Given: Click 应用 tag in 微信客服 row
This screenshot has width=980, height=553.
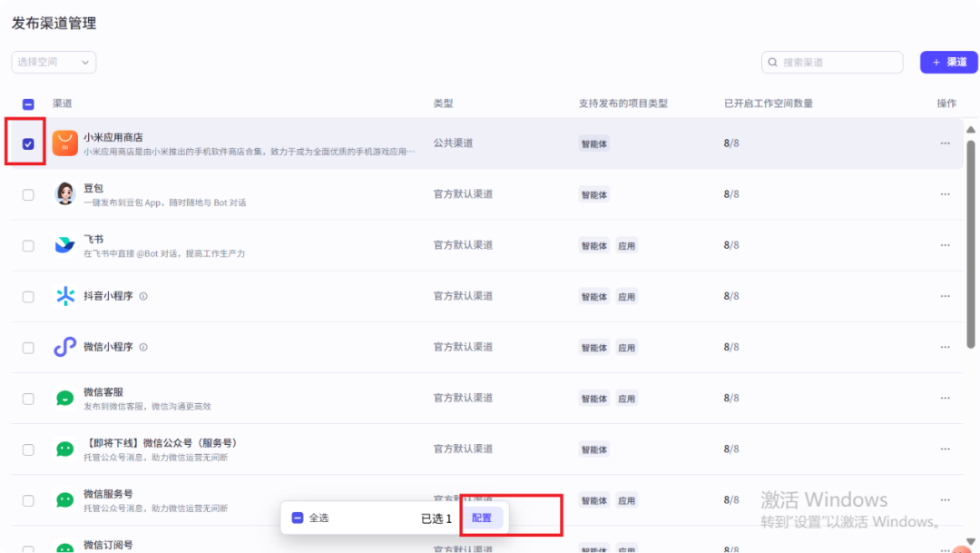Looking at the screenshot, I should [627, 399].
